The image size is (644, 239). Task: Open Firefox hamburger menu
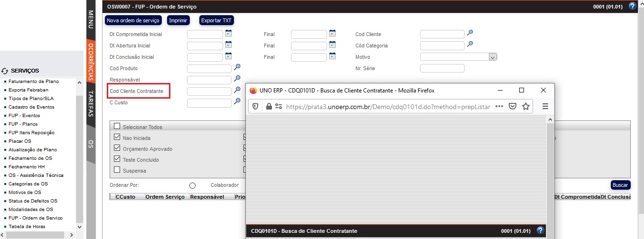[545, 106]
